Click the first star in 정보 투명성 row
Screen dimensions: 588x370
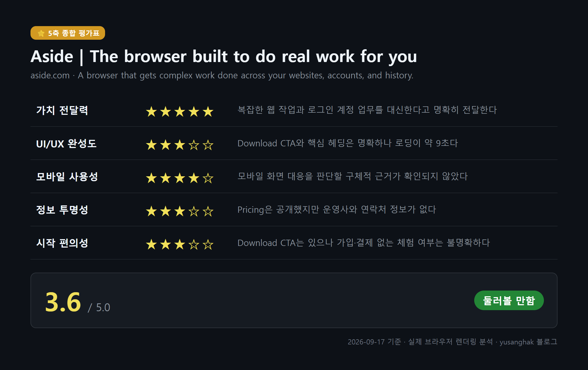click(x=151, y=211)
